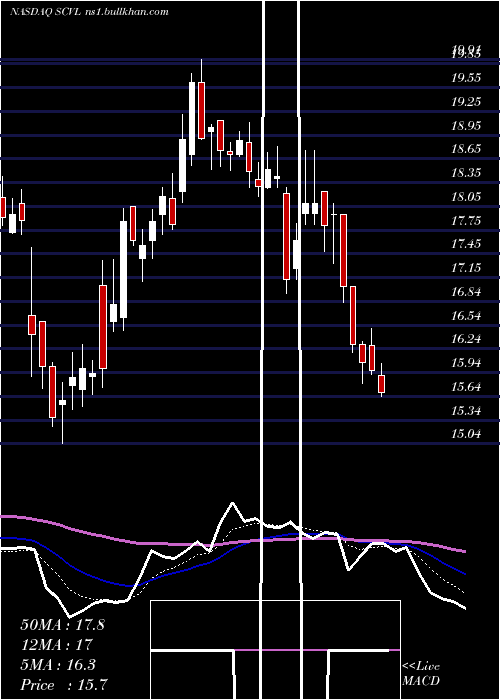Click the 18.65 price axis label
The height and width of the screenshot is (700, 500).
(466, 149)
